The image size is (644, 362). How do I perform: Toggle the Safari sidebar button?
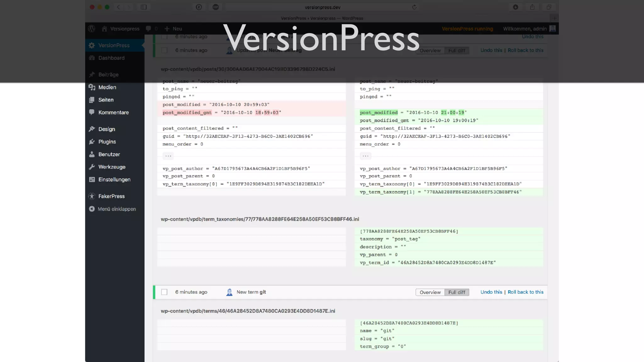pyautogui.click(x=144, y=7)
